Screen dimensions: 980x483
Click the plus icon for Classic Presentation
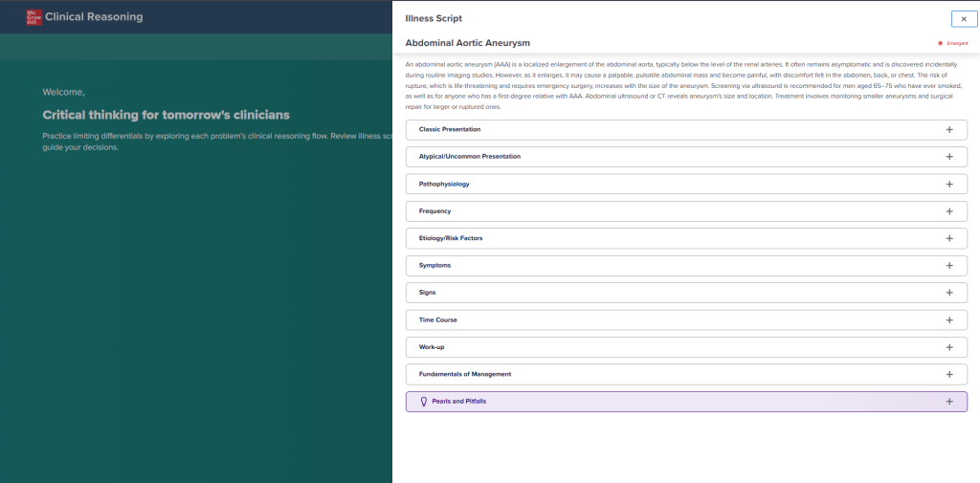click(949, 129)
